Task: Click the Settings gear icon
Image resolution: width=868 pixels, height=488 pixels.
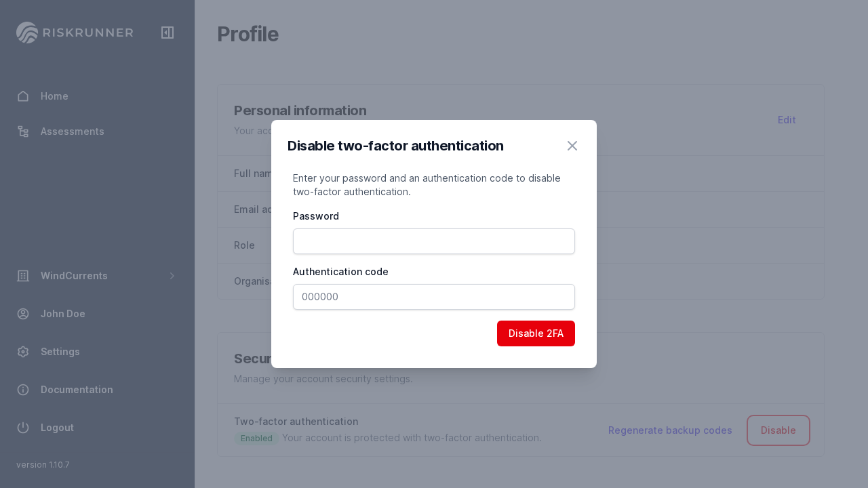Action: pyautogui.click(x=23, y=352)
